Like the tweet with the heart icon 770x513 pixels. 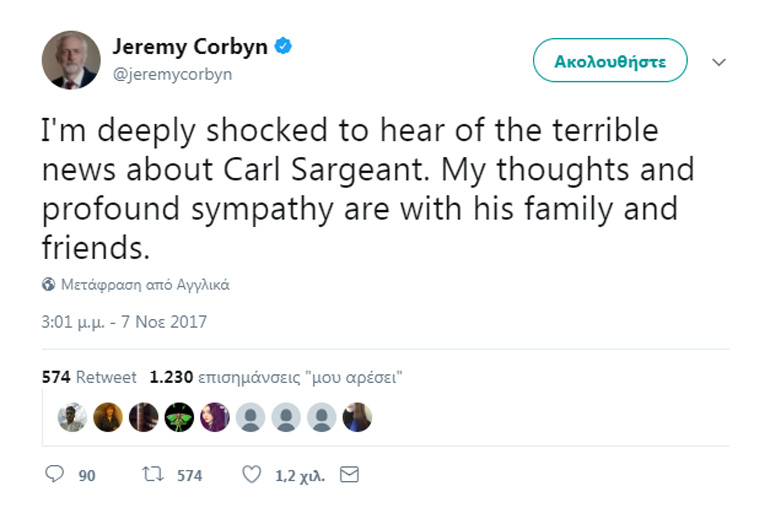252,475
